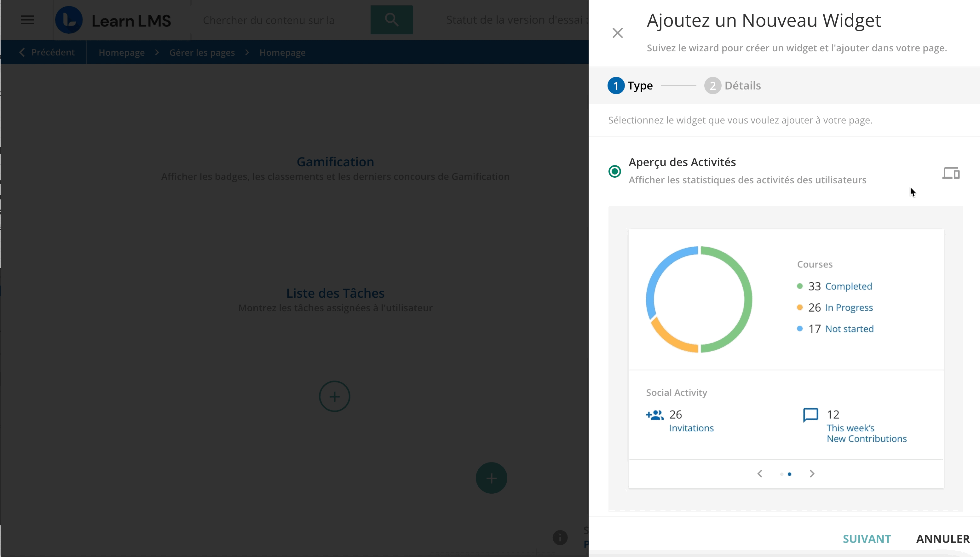The height and width of the screenshot is (557, 980).
Task: Click the Courses legend heading
Action: (x=815, y=264)
